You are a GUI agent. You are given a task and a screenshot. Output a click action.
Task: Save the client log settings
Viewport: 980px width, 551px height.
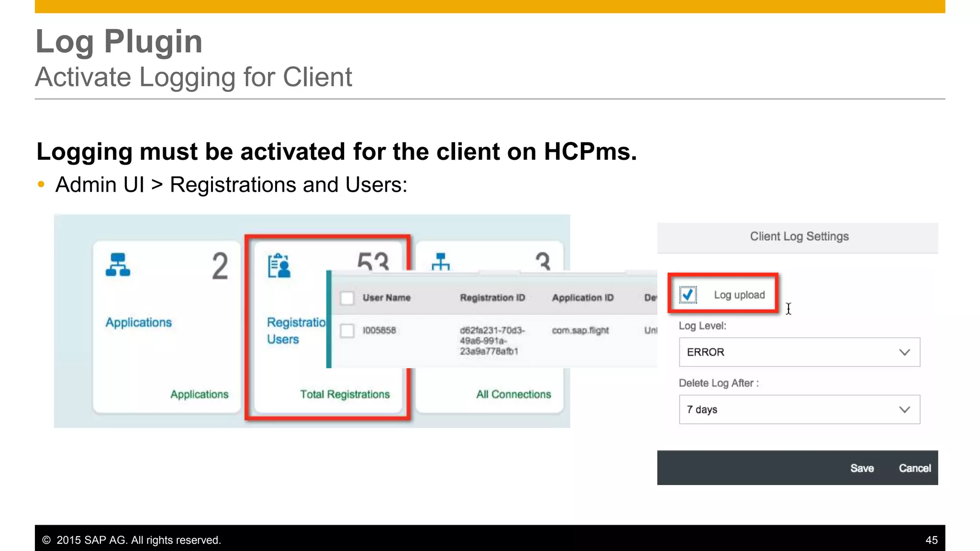coord(862,468)
